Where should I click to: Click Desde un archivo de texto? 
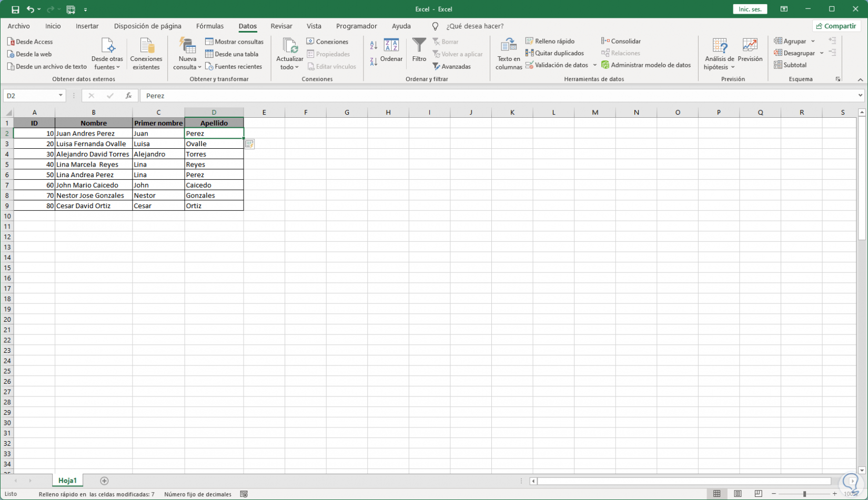pyautogui.click(x=47, y=67)
